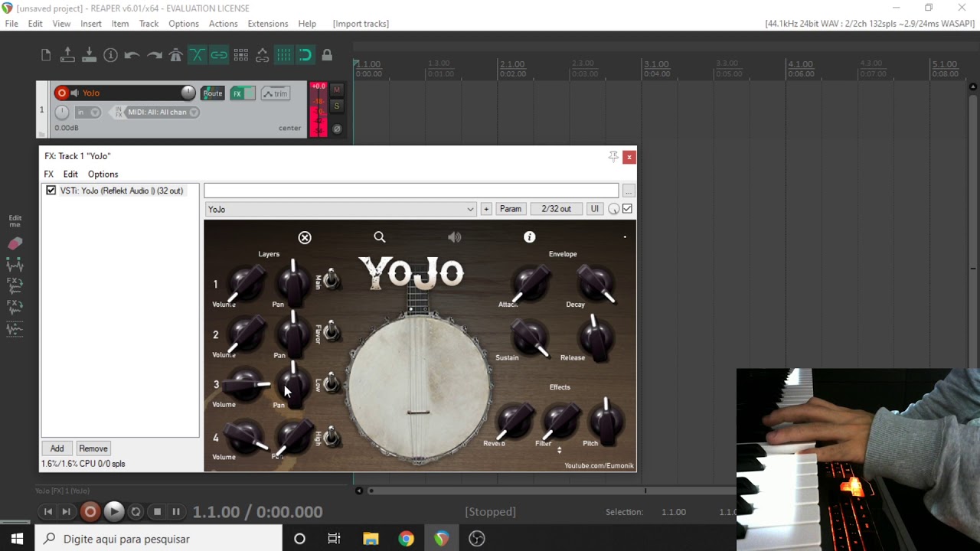
Task: Toggle record monitoring speaker on YoJo track
Action: [x=75, y=93]
